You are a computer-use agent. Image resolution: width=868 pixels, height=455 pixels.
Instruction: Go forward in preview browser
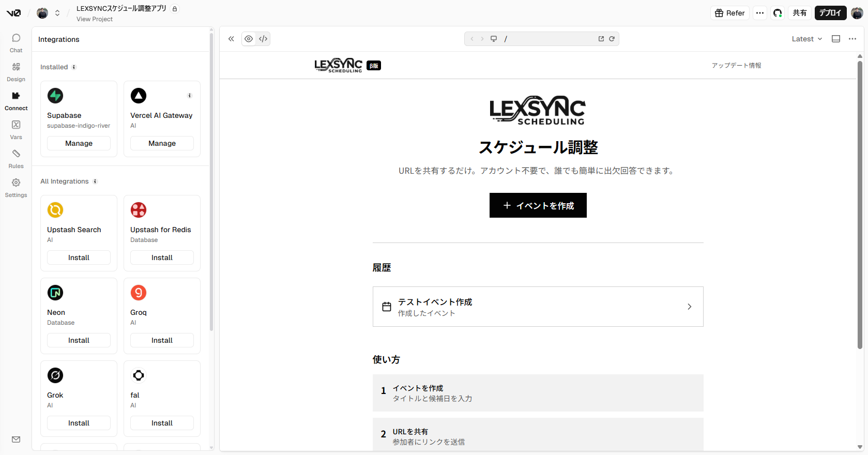pyautogui.click(x=482, y=39)
